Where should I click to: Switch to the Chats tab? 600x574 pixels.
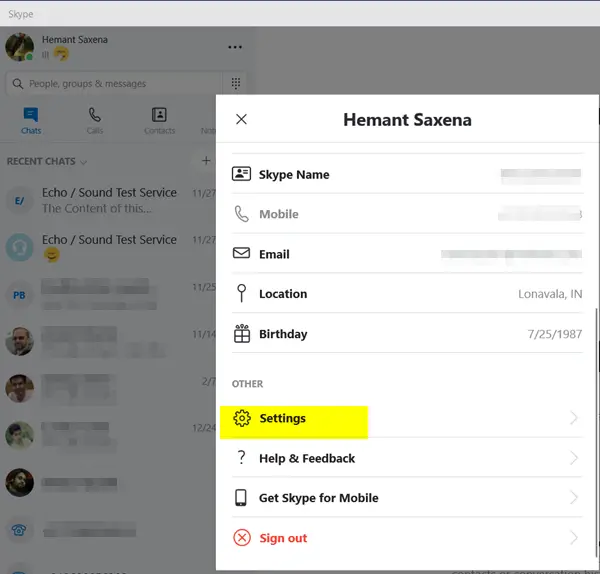point(31,121)
